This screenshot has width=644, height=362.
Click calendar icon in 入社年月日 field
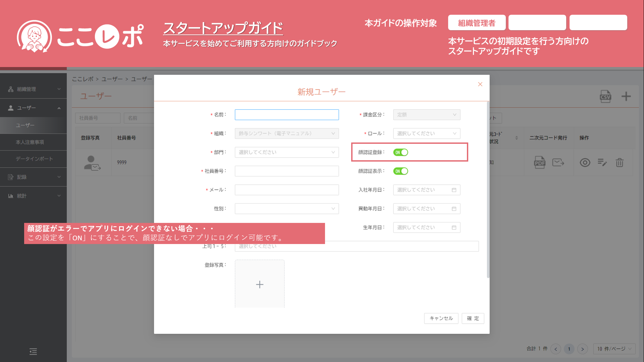point(454,190)
